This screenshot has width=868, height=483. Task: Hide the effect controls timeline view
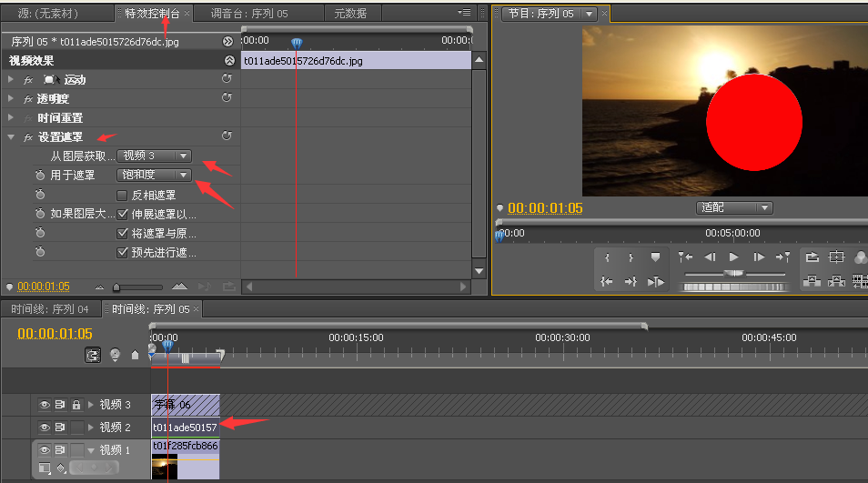[x=227, y=42]
